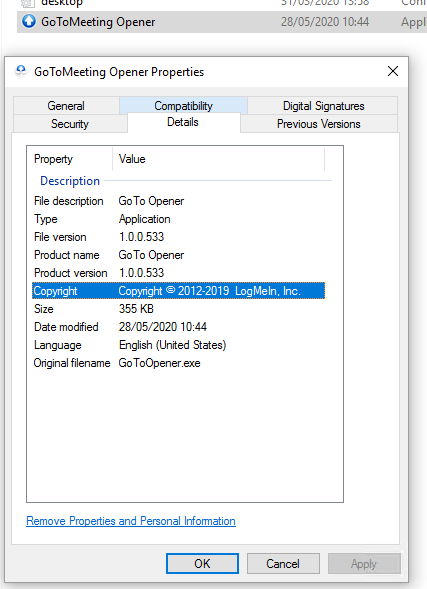This screenshot has width=427, height=589.
Task: Select the Original filename row
Action: (x=178, y=363)
